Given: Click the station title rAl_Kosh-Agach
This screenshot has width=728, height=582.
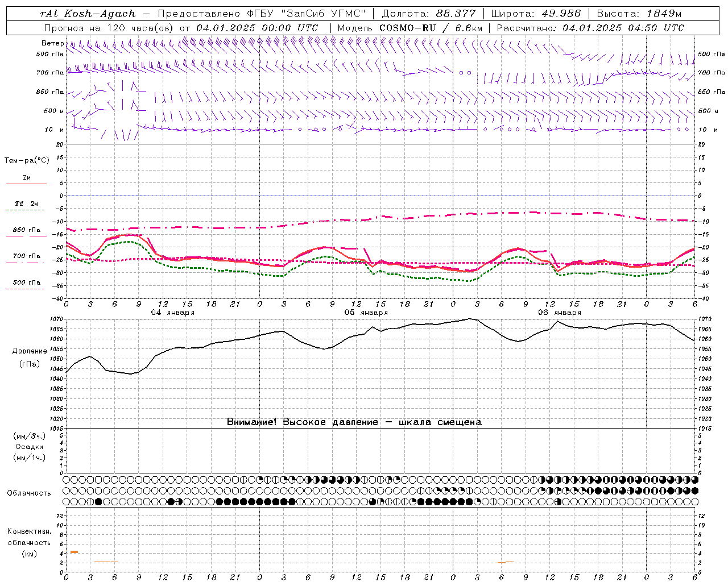Looking at the screenshot, I should click(88, 14).
